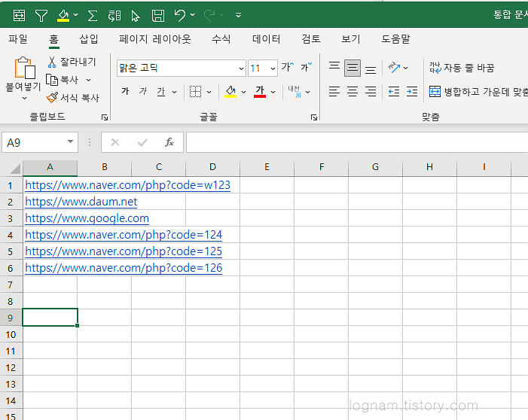Toggle the filter funnel icon in quick access toolbar
The image size is (528, 420).
(x=41, y=16)
